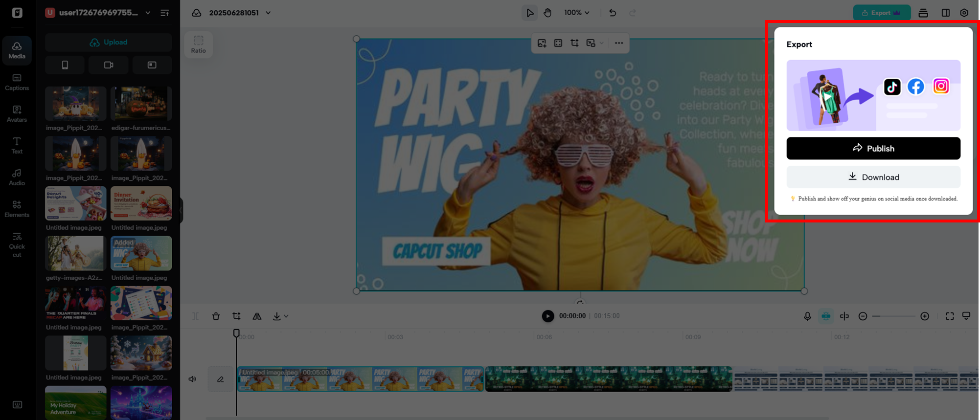This screenshot has height=420, width=980.
Task: Click the timeline zoom slider
Action: (x=893, y=316)
